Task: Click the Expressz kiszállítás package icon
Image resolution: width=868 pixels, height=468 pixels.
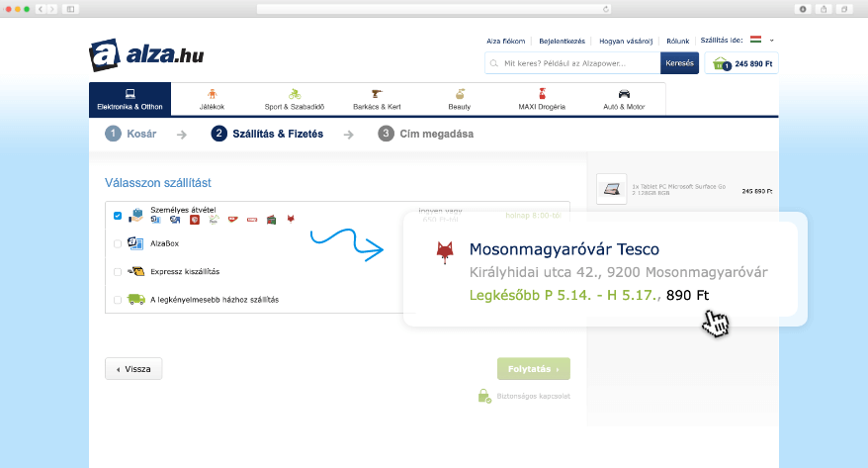Action: point(135,271)
